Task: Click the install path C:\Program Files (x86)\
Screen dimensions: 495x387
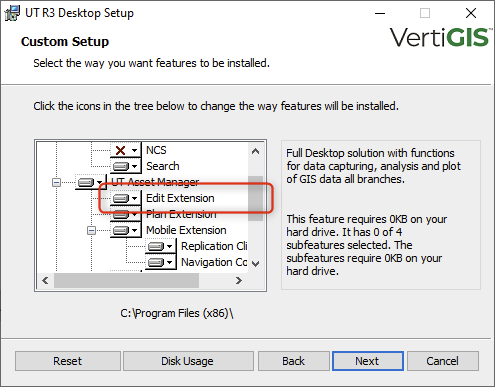Action: (x=177, y=313)
